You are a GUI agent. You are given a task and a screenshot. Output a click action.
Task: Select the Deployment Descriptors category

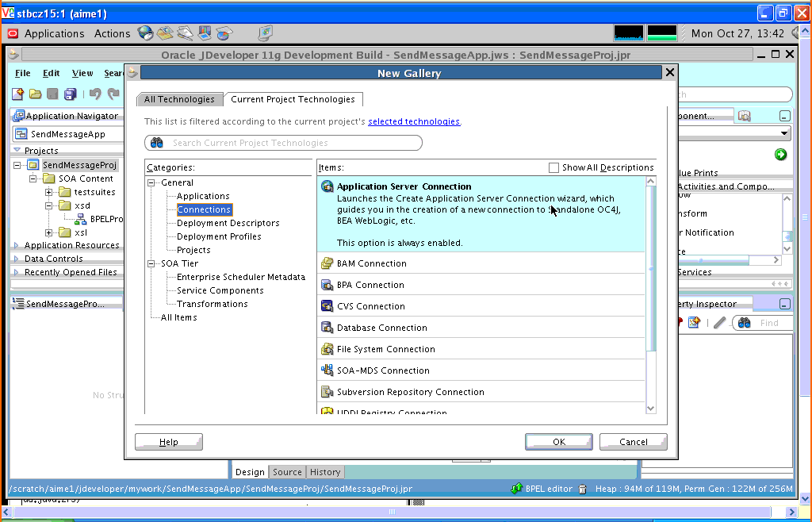[228, 223]
